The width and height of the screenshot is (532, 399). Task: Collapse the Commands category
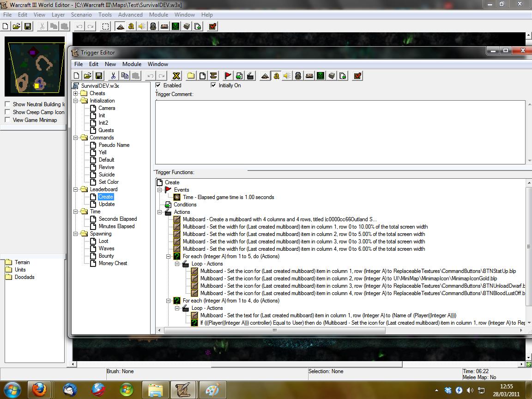(x=75, y=138)
